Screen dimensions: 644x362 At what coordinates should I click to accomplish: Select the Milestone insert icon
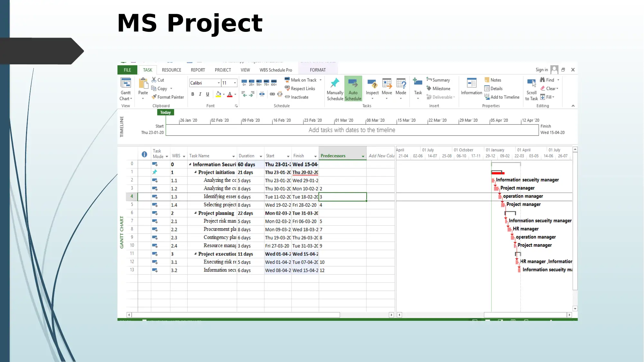tap(429, 88)
